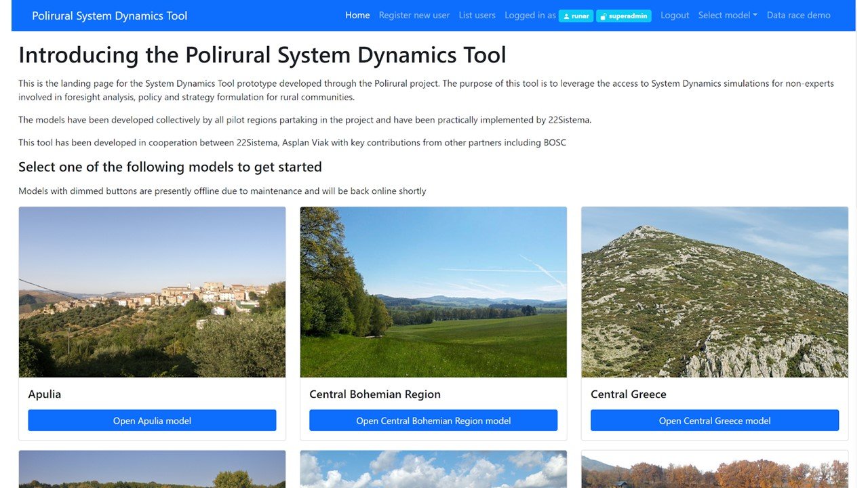The image size is (868, 488).
Task: Click the Polirural System Dynamics Tool site title
Action: click(x=110, y=14)
